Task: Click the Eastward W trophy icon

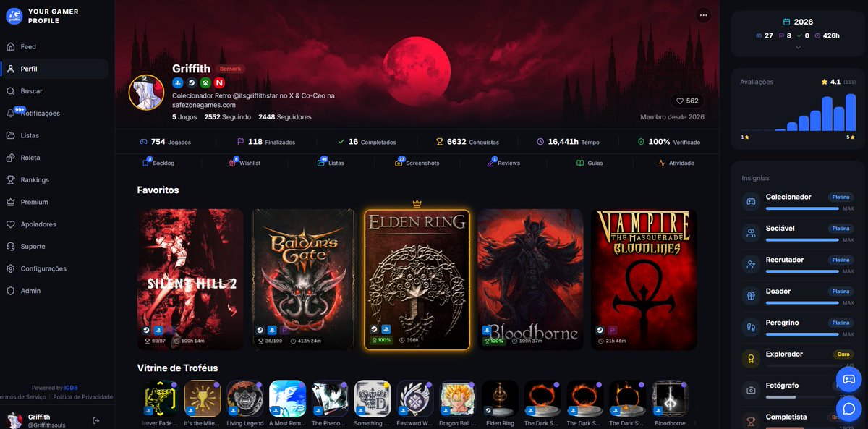Action: click(415, 398)
